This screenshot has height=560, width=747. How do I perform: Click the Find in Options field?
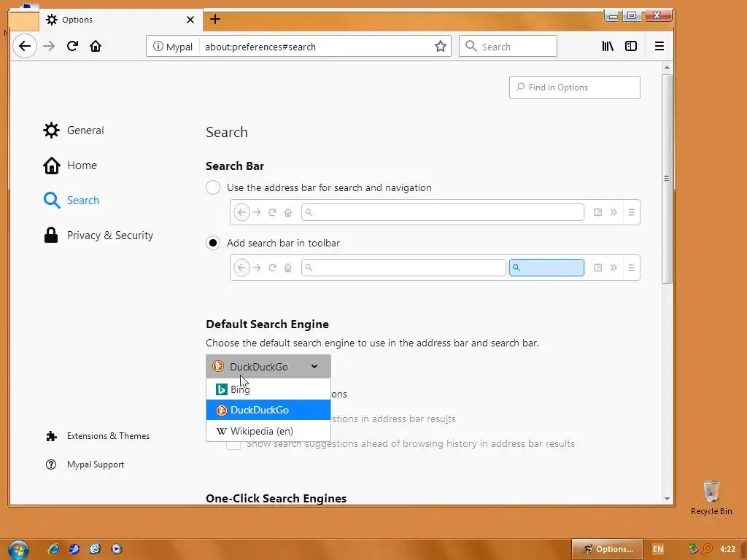575,87
